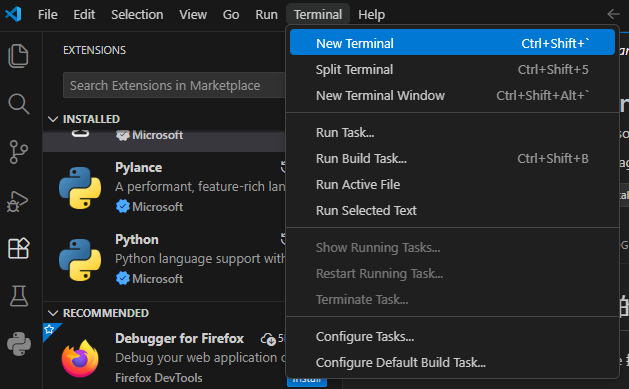The width and height of the screenshot is (629, 389).
Task: Click the back navigation arrow
Action: point(613,14)
